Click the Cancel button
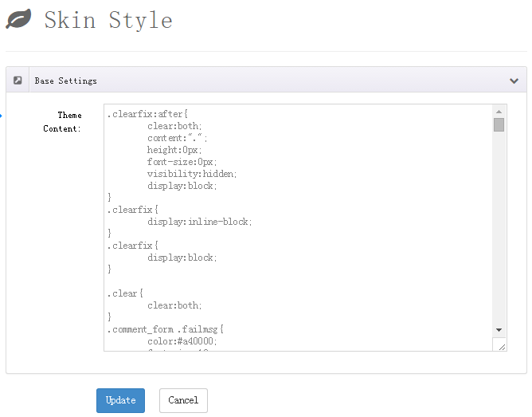Viewport: 532px width, 417px height. click(183, 400)
